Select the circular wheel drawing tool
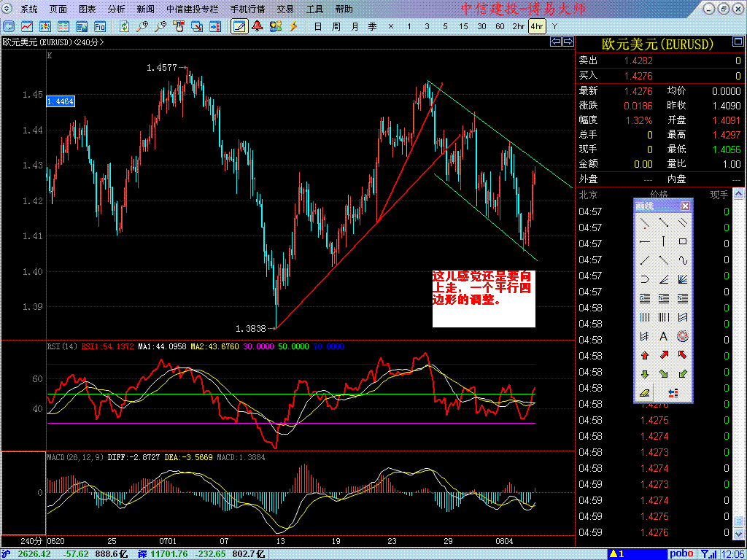 682,337
